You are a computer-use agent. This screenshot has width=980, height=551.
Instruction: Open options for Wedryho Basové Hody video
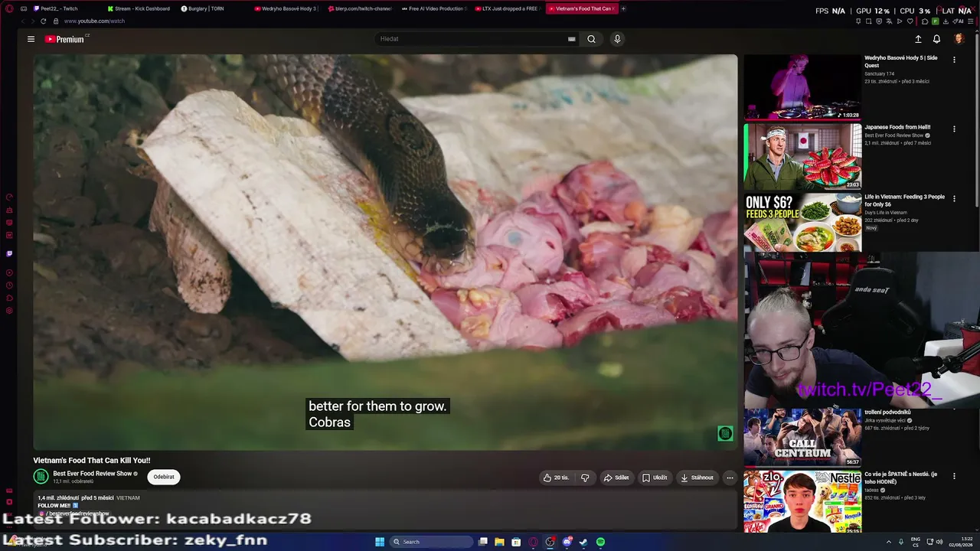[954, 59]
